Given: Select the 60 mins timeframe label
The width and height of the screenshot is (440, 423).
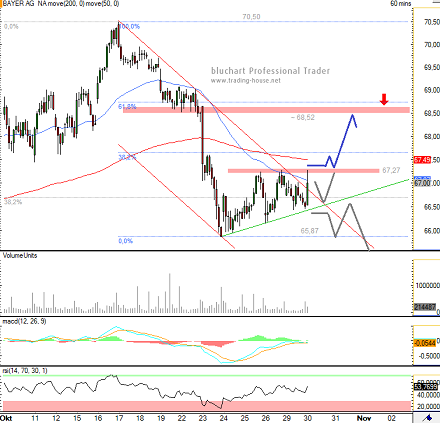Looking at the screenshot, I should point(401,3).
